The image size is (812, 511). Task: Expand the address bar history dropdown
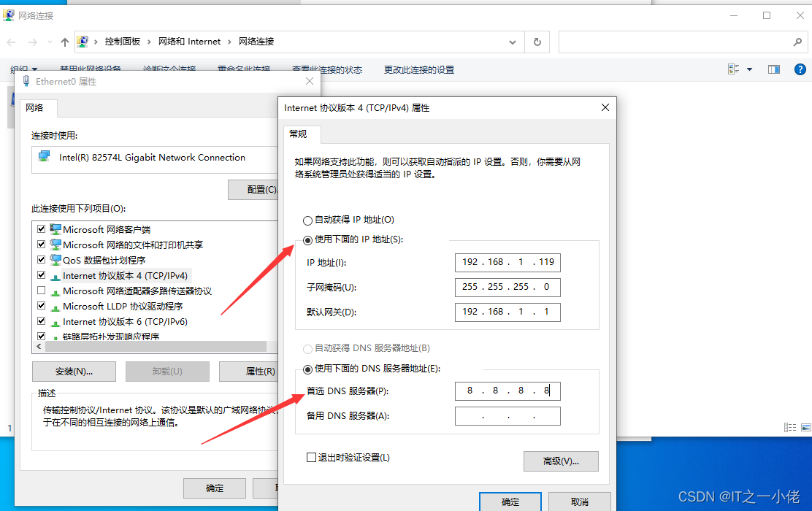513,42
